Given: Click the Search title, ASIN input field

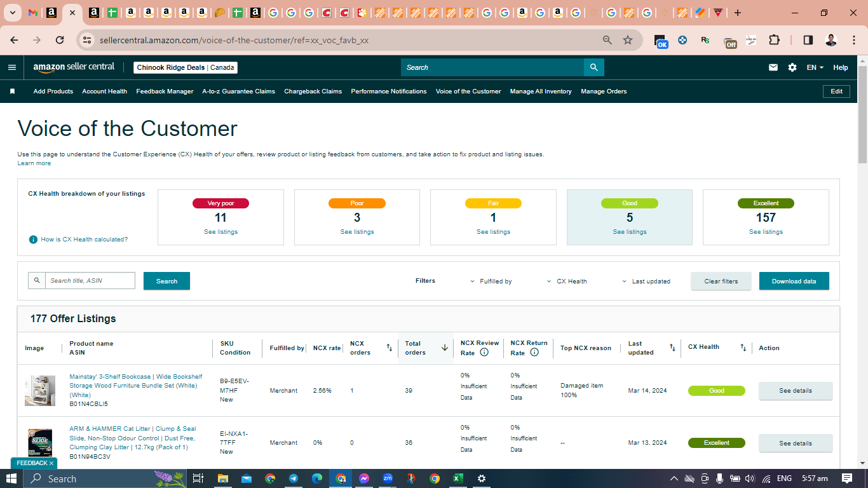Looking at the screenshot, I should point(90,281).
